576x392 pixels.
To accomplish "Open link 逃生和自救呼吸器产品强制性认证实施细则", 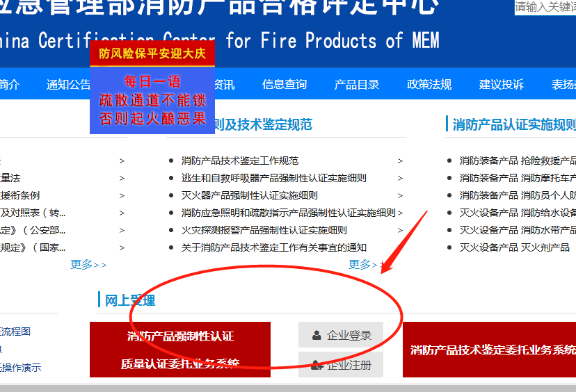I will 273,178.
